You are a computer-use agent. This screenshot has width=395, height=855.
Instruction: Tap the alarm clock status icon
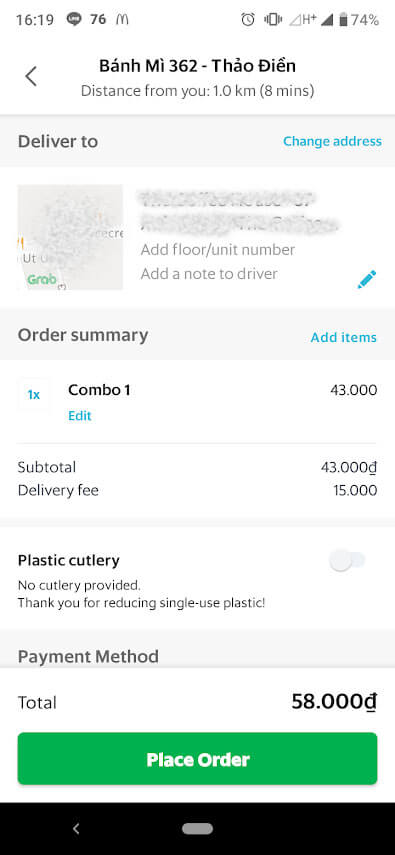248,20
